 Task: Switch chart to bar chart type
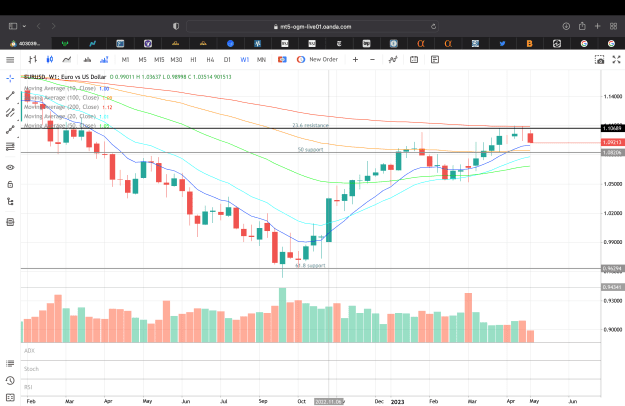[x=33, y=59]
